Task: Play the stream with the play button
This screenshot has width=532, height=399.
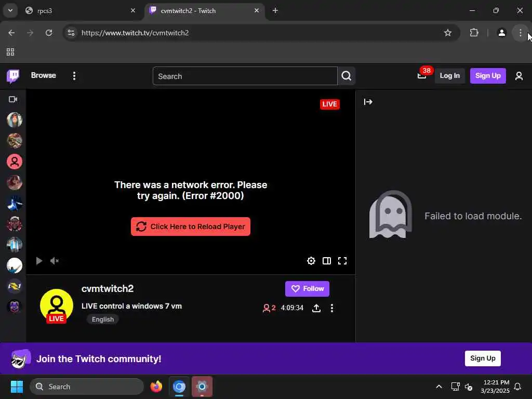Action: (39, 261)
